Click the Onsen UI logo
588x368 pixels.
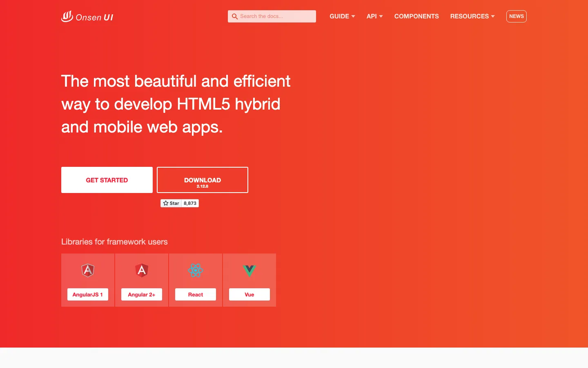[87, 16]
